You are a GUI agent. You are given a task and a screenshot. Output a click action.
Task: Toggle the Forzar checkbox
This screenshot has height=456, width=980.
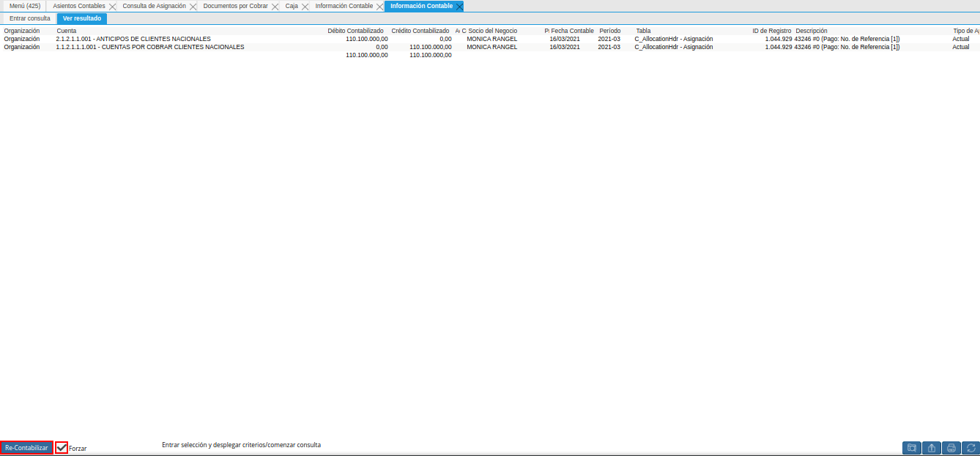pyautogui.click(x=62, y=448)
